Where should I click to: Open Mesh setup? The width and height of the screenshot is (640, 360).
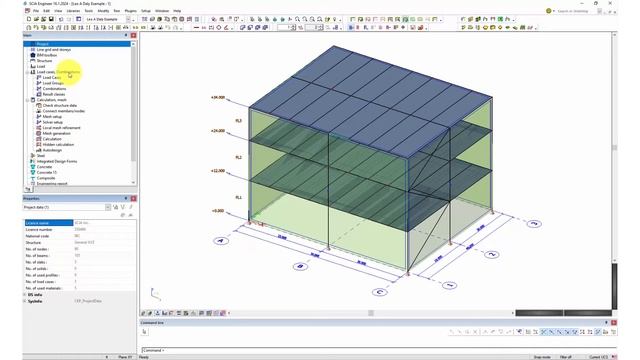tap(52, 117)
